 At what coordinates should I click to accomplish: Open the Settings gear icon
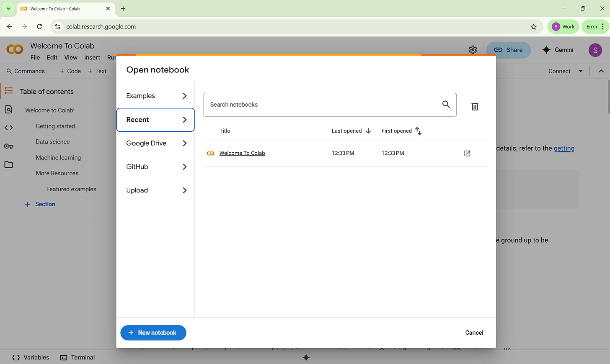tap(473, 50)
